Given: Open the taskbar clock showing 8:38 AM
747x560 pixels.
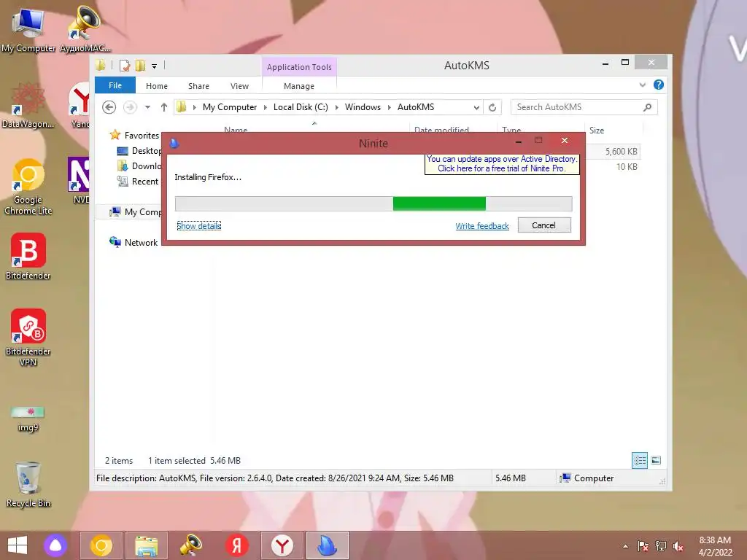Looking at the screenshot, I should pos(715,546).
